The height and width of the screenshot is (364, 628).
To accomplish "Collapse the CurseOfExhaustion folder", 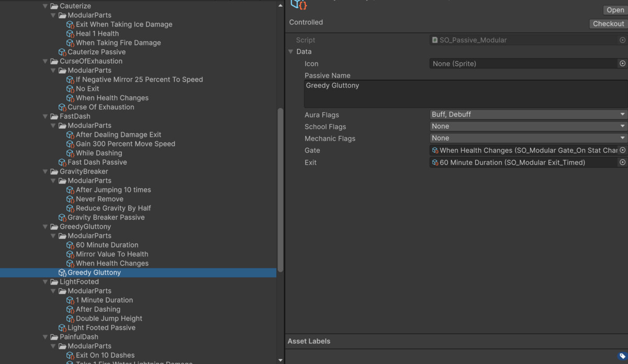I will [x=46, y=61].
